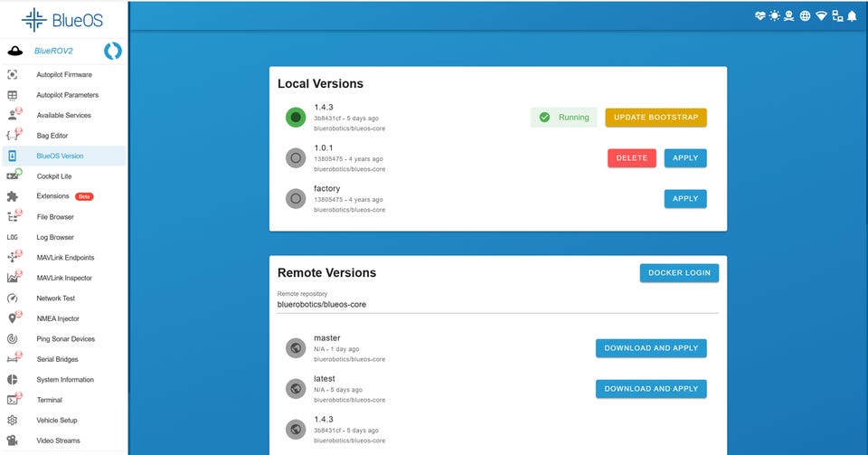Viewport: 868px width, 455px height.
Task: Apply local version 1.0.1
Action: pyautogui.click(x=685, y=157)
